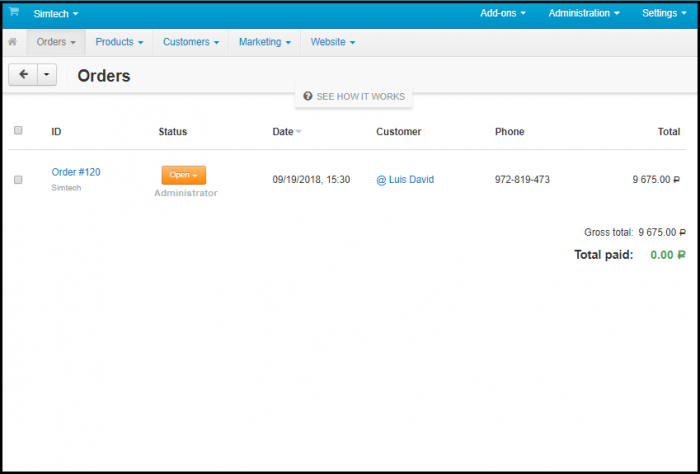Viewport: 700px width, 474px height.
Task: Open the Orders navigation menu
Action: tap(56, 42)
